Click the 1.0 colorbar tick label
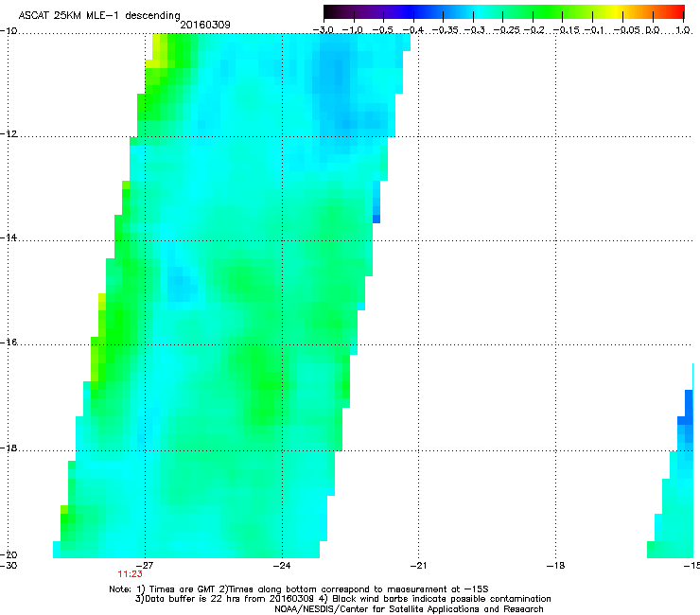Viewport: 700px width, 615px height. [683, 30]
